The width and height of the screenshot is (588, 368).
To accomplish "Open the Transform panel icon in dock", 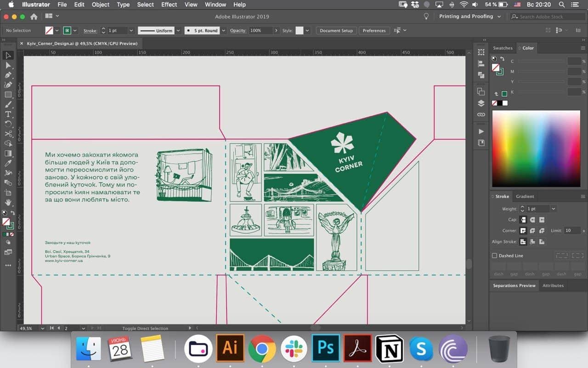I will pyautogui.click(x=481, y=52).
